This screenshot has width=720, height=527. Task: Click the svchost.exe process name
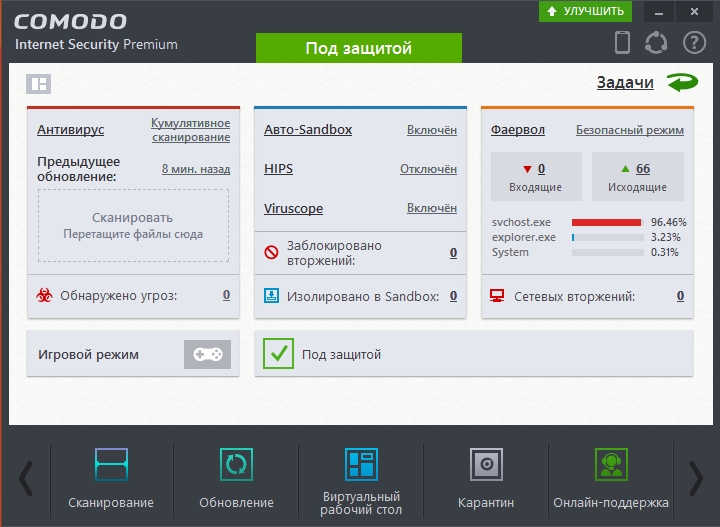521,222
